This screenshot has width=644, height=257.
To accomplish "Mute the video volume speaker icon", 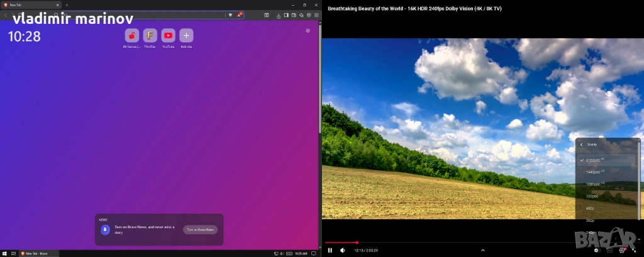I will point(343,251).
